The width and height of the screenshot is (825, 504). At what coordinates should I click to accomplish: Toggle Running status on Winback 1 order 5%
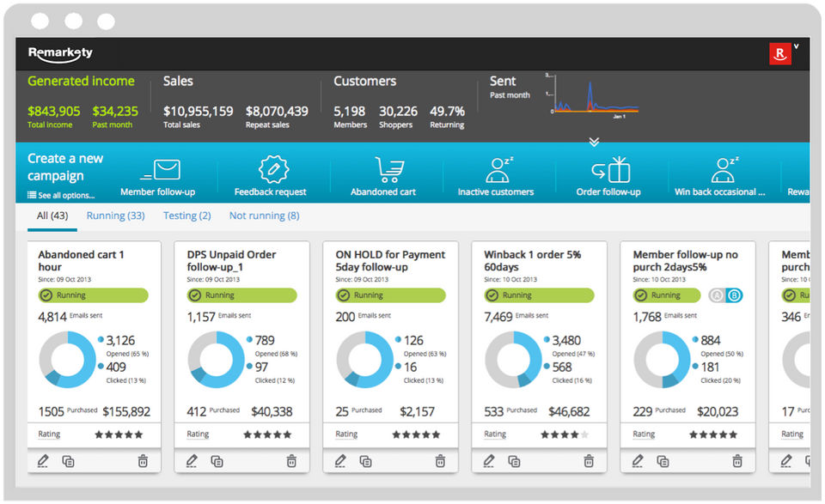click(x=540, y=295)
